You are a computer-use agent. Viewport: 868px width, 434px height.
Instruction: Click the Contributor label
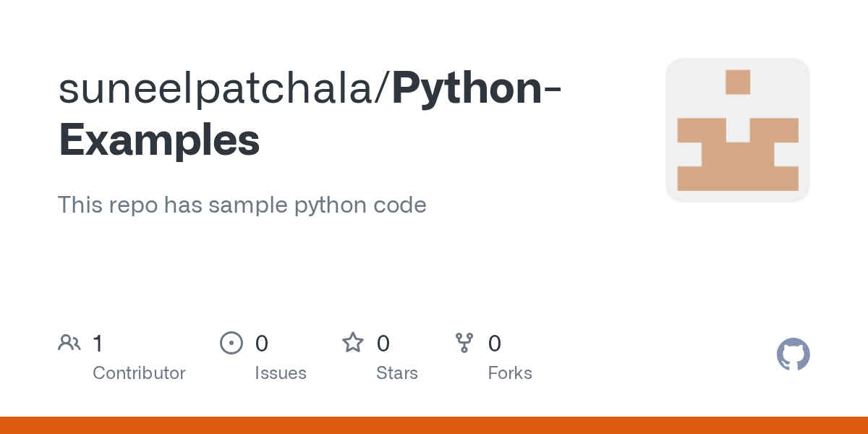click(x=139, y=373)
